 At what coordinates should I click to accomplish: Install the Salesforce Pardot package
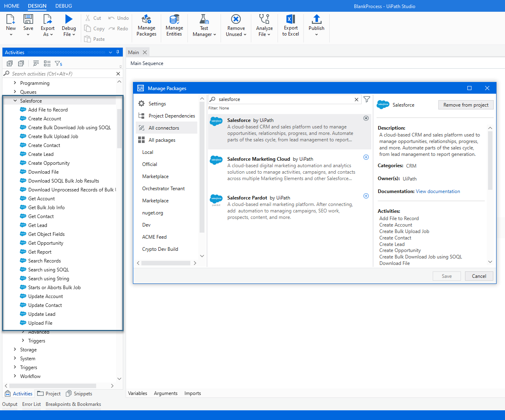[366, 196]
